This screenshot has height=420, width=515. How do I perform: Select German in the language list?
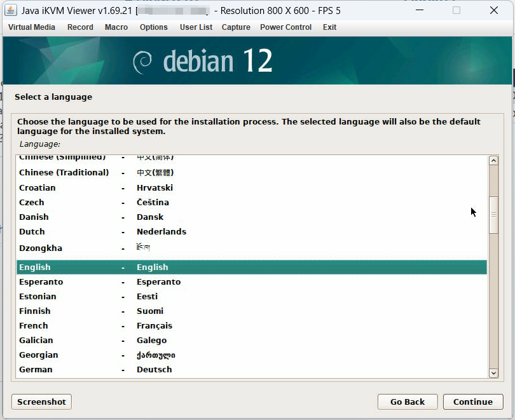(x=252, y=369)
